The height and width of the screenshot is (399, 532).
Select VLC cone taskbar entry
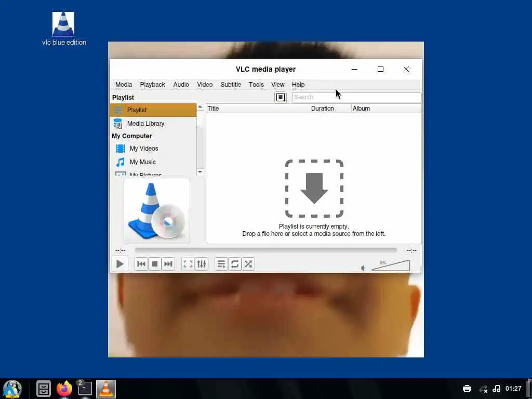(x=106, y=389)
